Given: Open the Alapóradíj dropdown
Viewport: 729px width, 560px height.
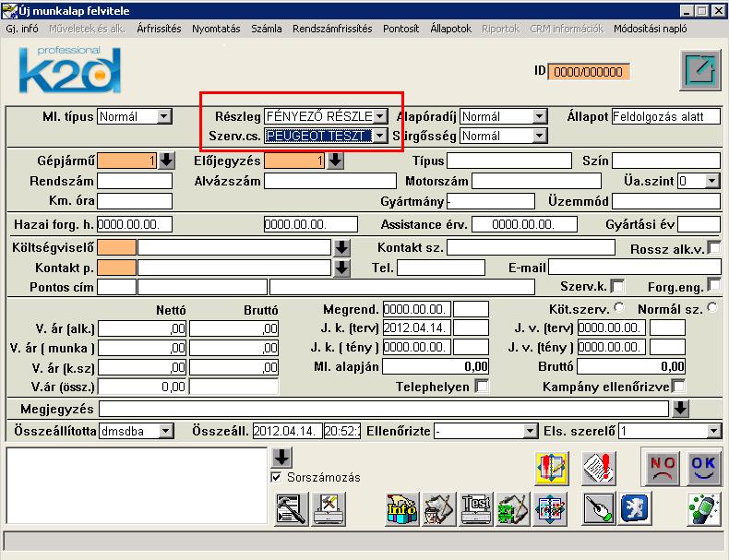Looking at the screenshot, I should tap(539, 116).
